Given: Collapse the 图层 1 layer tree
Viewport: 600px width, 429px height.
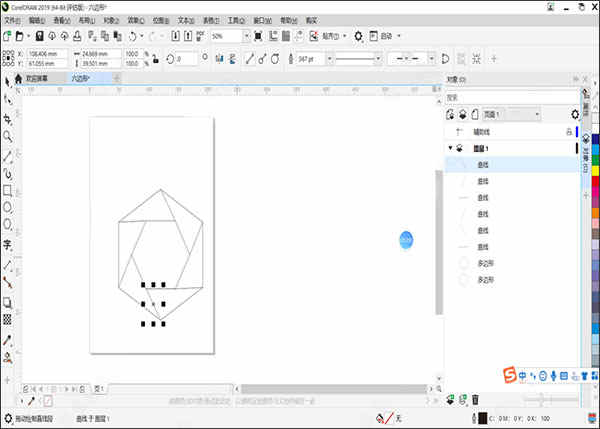Looking at the screenshot, I should click(x=450, y=148).
